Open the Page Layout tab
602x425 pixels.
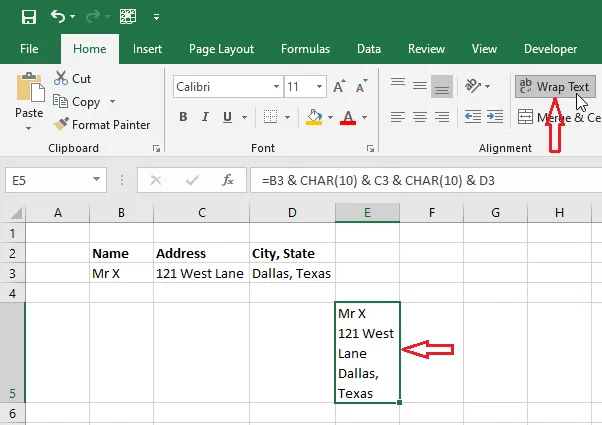tap(222, 49)
